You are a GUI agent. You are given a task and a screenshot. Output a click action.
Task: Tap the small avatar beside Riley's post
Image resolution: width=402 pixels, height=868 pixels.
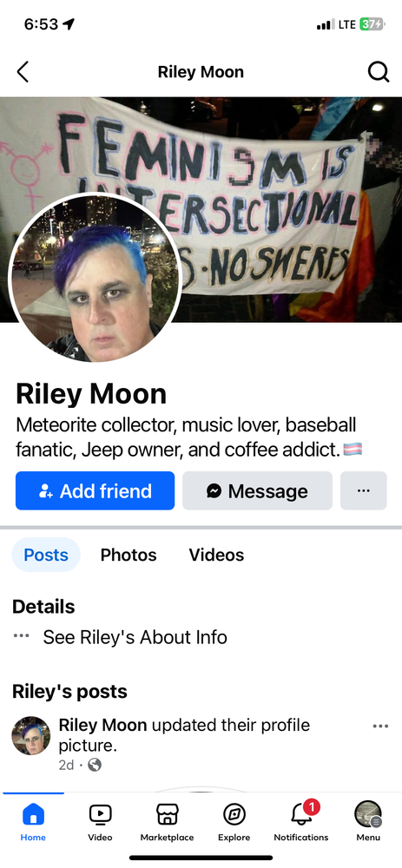(31, 735)
